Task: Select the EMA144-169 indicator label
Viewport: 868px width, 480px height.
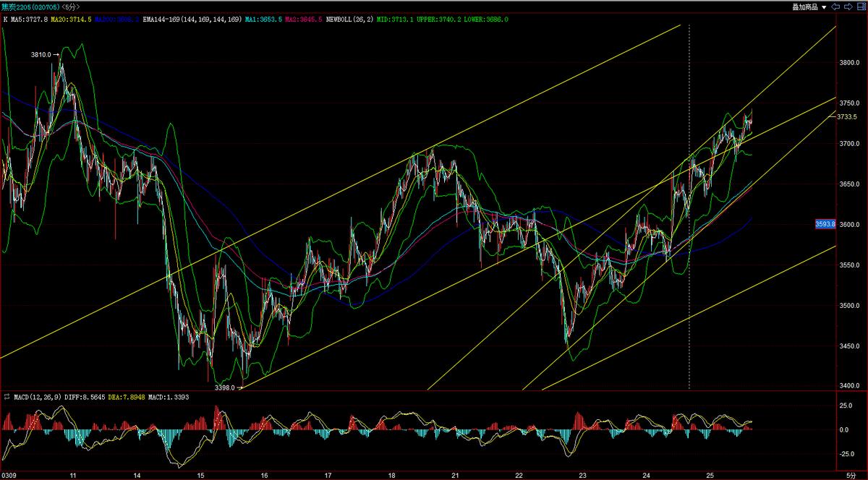Action: click(x=191, y=20)
